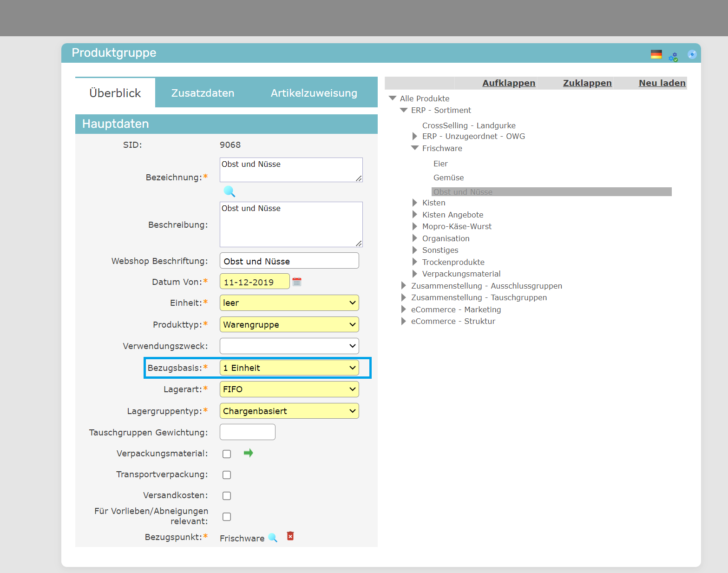This screenshot has height=573, width=728.
Task: Click the gears with checkmark icon
Action: pos(673,56)
